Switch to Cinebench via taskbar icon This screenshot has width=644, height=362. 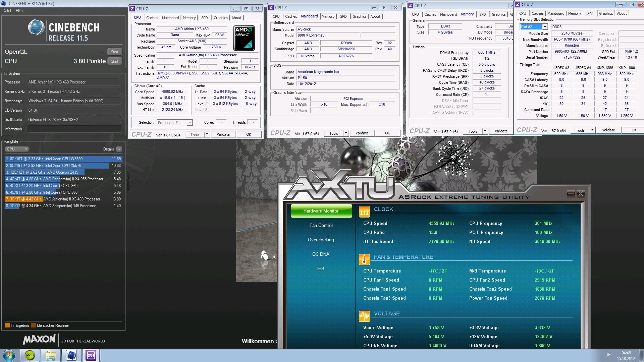(x=71, y=355)
